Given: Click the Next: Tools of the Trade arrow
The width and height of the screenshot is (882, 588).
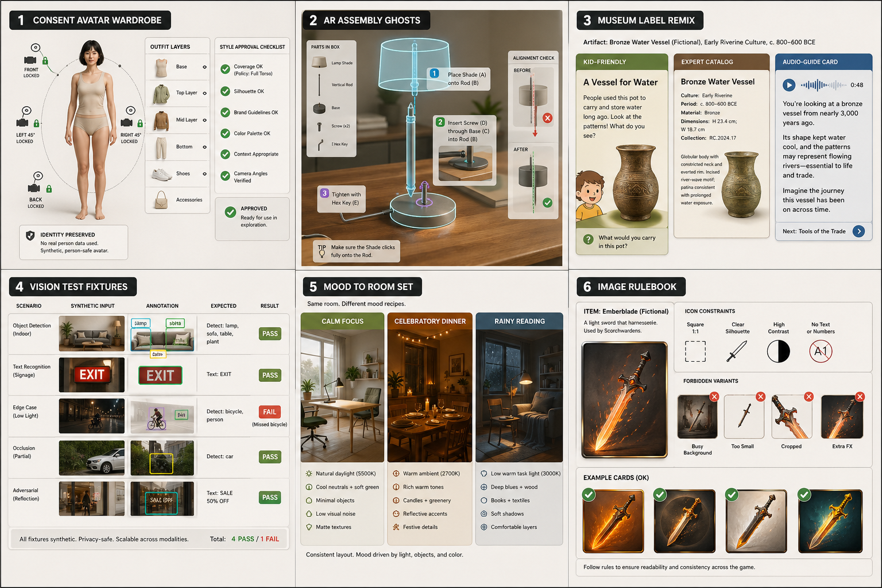Looking at the screenshot, I should [x=858, y=231].
